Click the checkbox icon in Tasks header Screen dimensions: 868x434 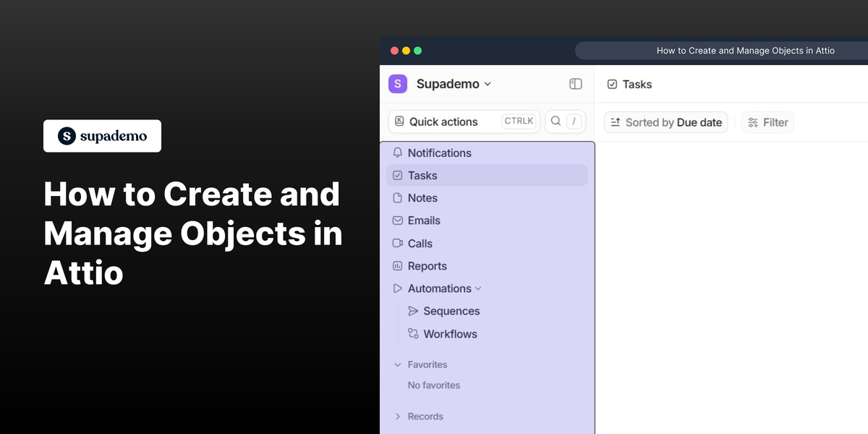pyautogui.click(x=612, y=84)
